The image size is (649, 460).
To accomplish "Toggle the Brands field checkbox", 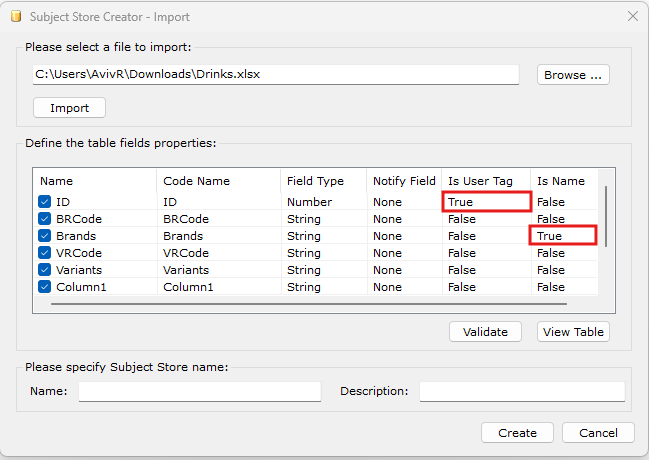I will (44, 236).
